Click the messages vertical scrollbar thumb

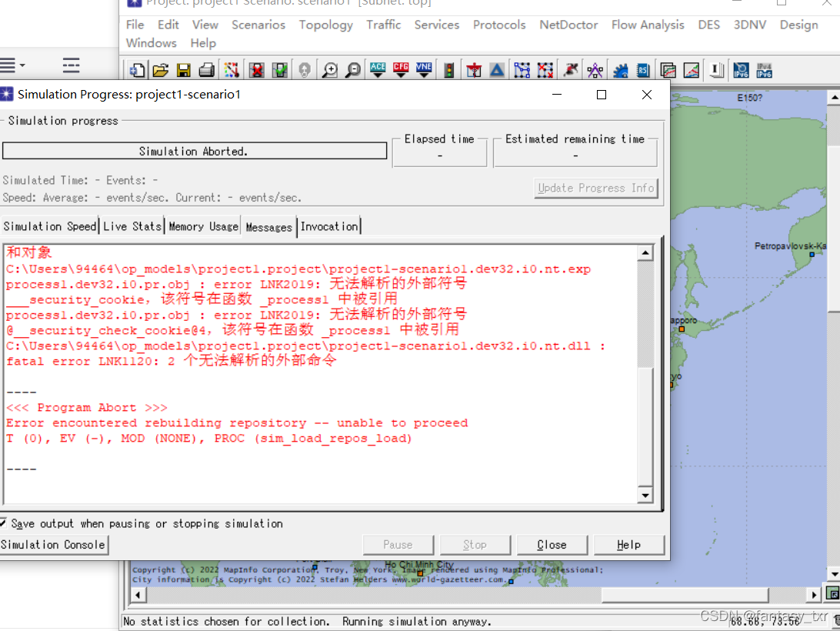pos(645,427)
